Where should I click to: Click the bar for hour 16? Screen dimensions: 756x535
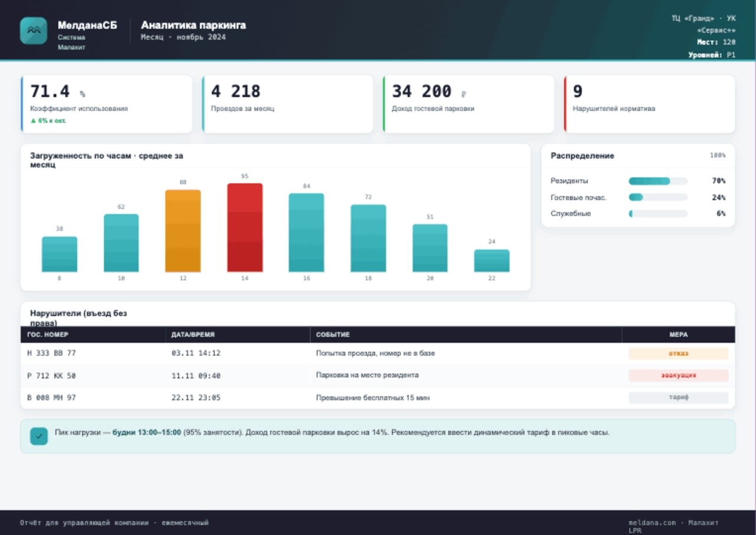307,233
